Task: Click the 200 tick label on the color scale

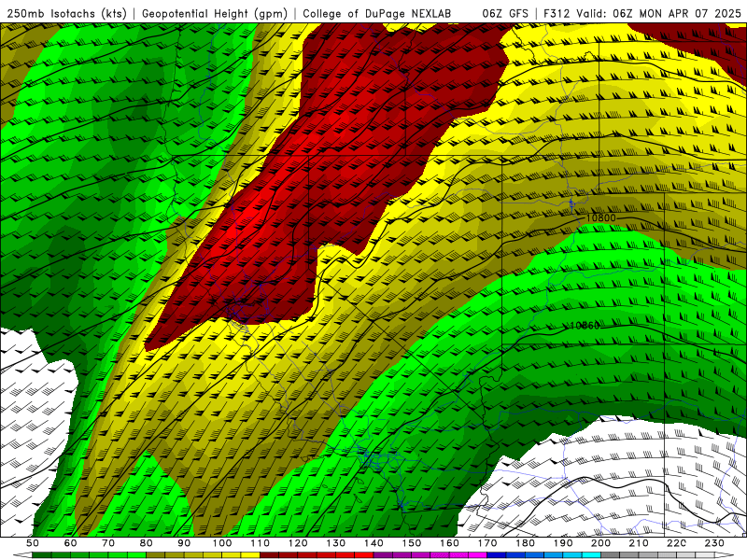Action: pos(601,543)
